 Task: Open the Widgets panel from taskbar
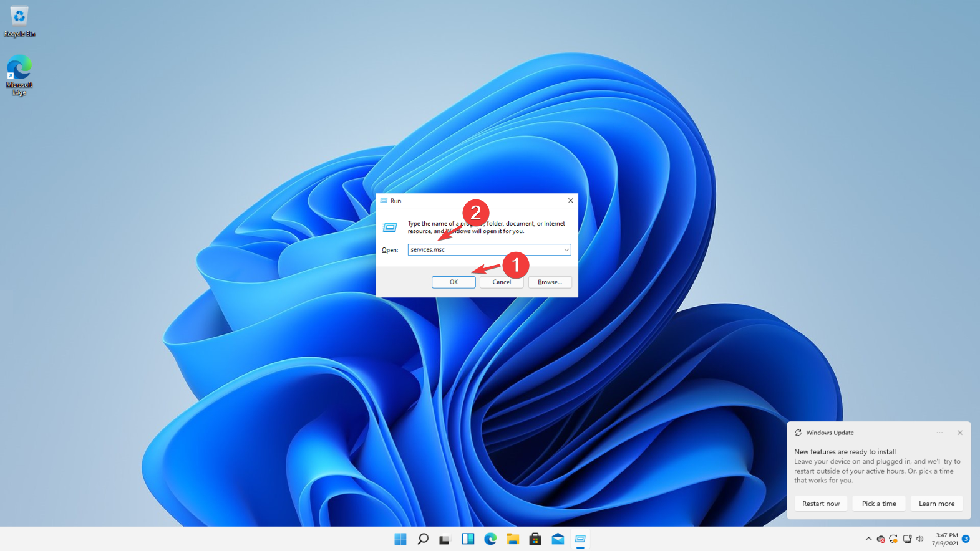tap(468, 539)
